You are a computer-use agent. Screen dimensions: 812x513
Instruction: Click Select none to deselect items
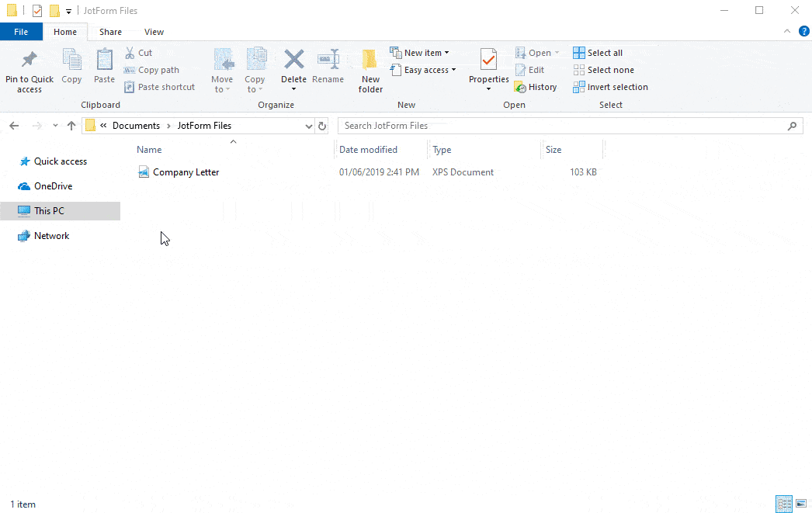coord(604,69)
